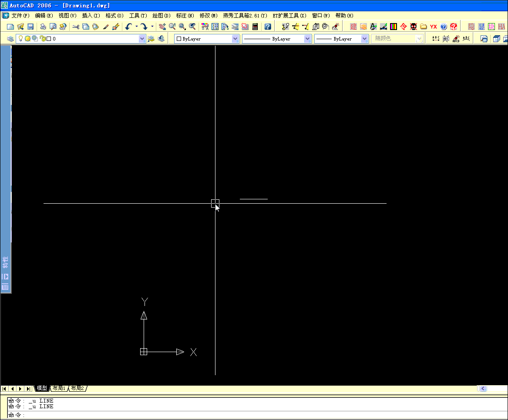Click the Zoom Window icon
This screenshot has width=508, height=420.
pyautogui.click(x=182, y=27)
